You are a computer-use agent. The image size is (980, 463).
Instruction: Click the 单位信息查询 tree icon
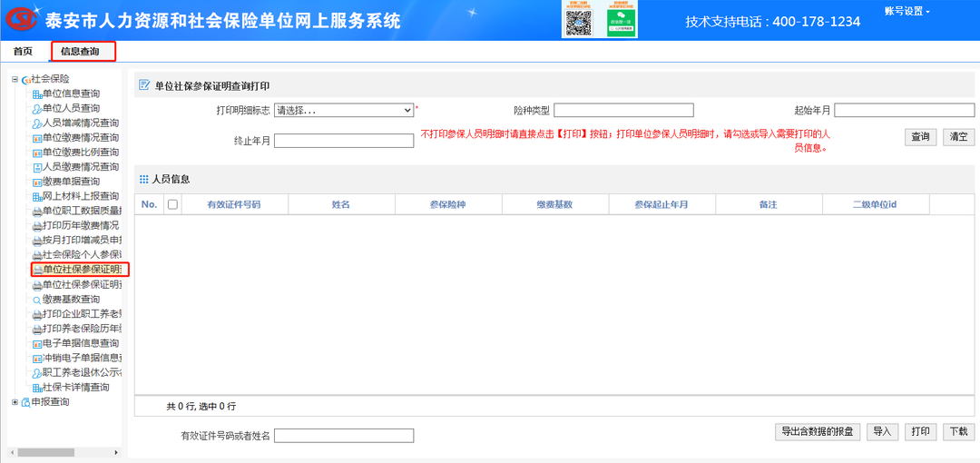click(36, 94)
